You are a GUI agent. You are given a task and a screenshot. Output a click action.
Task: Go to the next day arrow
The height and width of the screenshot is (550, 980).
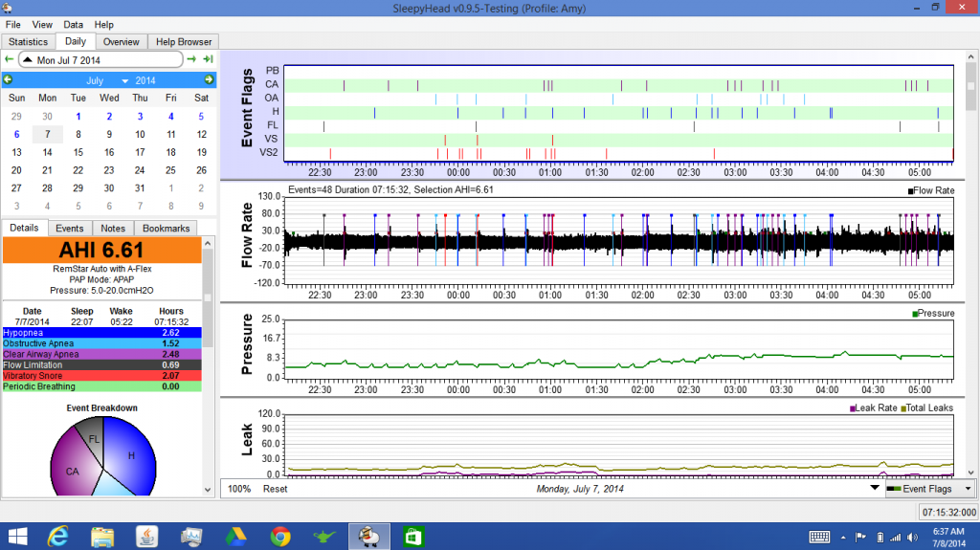pyautogui.click(x=192, y=59)
